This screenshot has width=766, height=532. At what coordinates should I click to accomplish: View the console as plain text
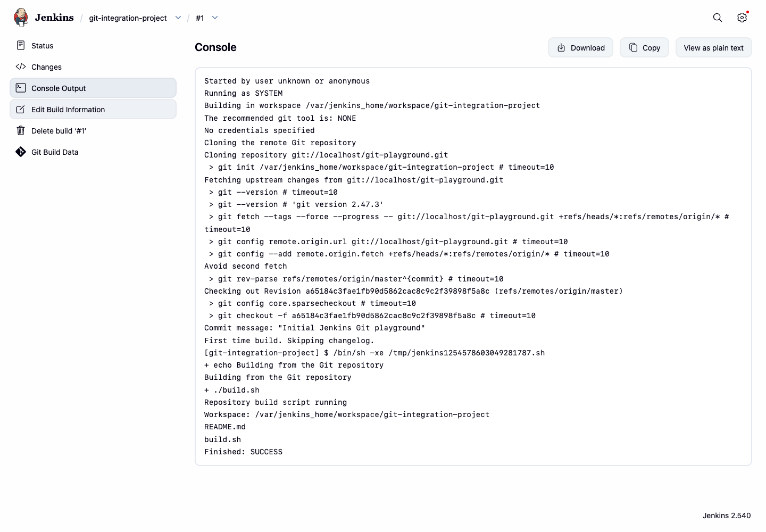coord(713,47)
